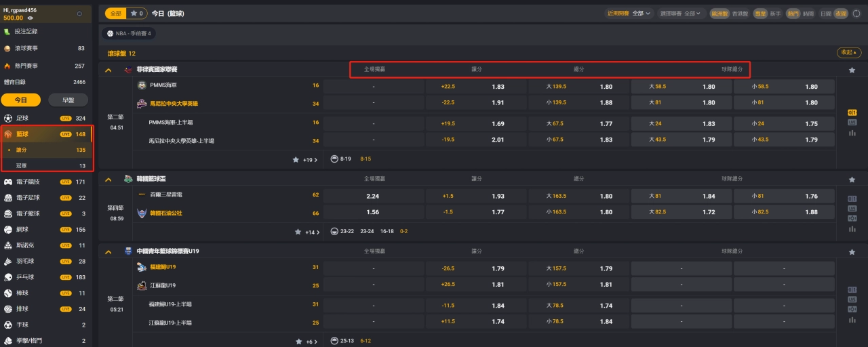Collapse the 韓國籃球盃 league section

108,179
